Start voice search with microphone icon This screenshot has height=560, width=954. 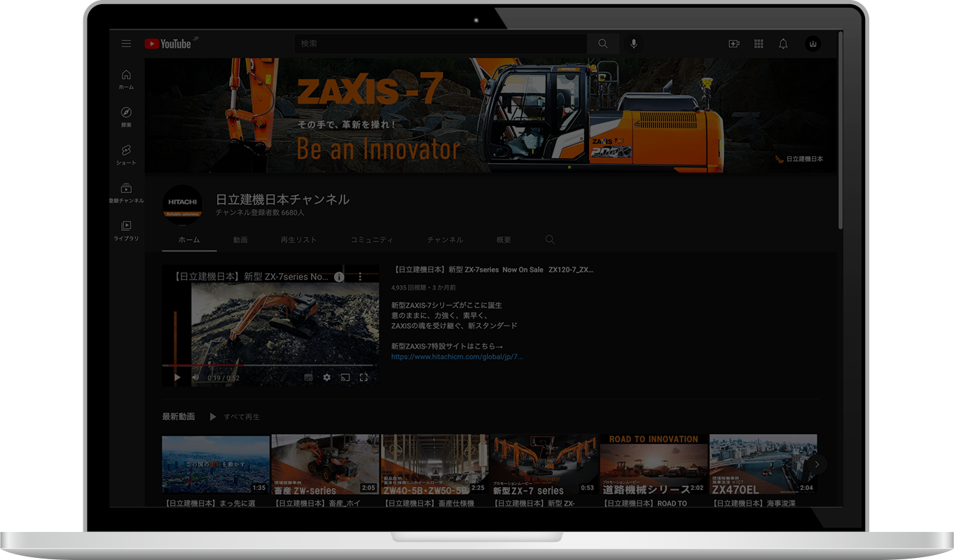click(x=634, y=43)
